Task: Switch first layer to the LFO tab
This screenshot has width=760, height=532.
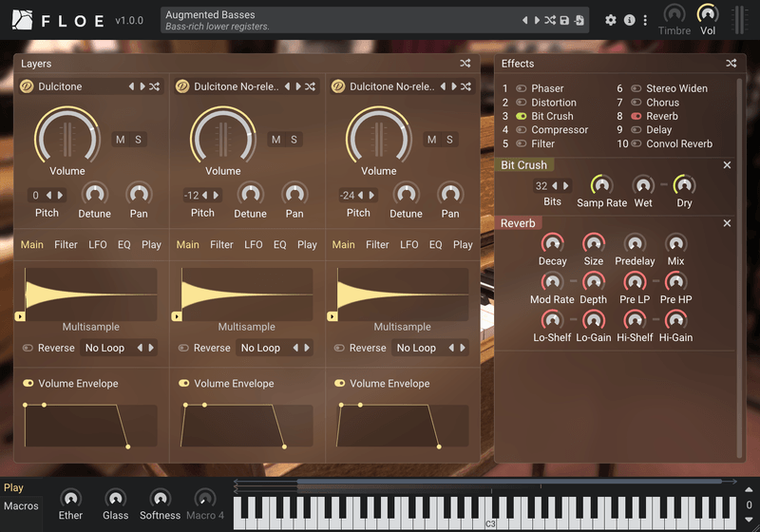Action: [98, 245]
